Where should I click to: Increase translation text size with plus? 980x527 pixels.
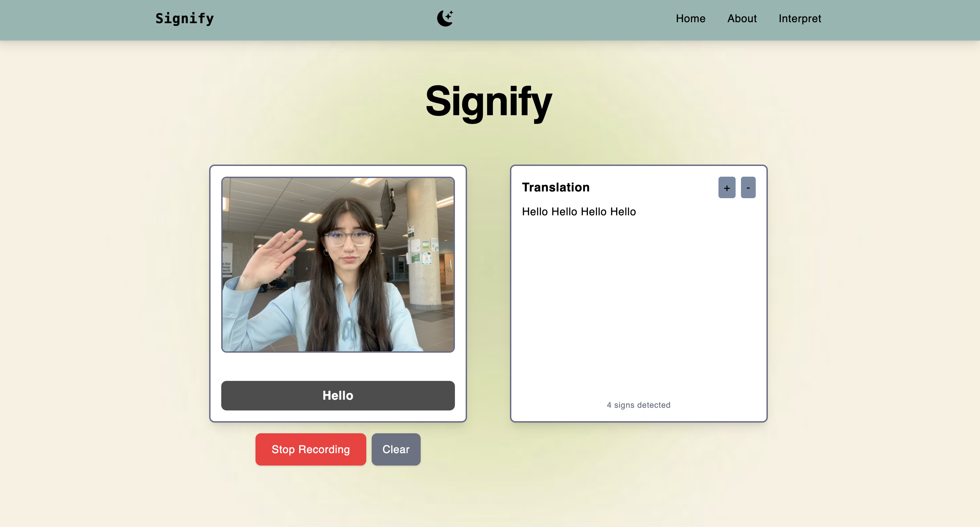pyautogui.click(x=726, y=187)
